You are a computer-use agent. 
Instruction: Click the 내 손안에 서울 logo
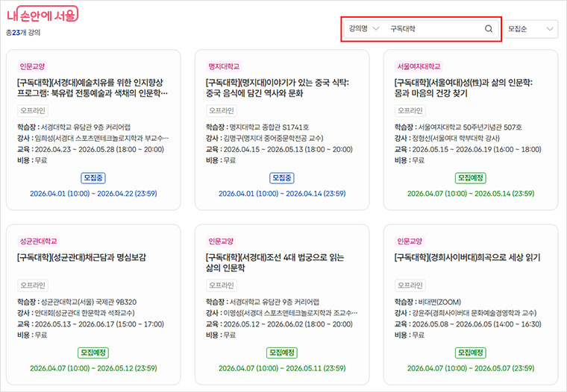click(x=43, y=14)
